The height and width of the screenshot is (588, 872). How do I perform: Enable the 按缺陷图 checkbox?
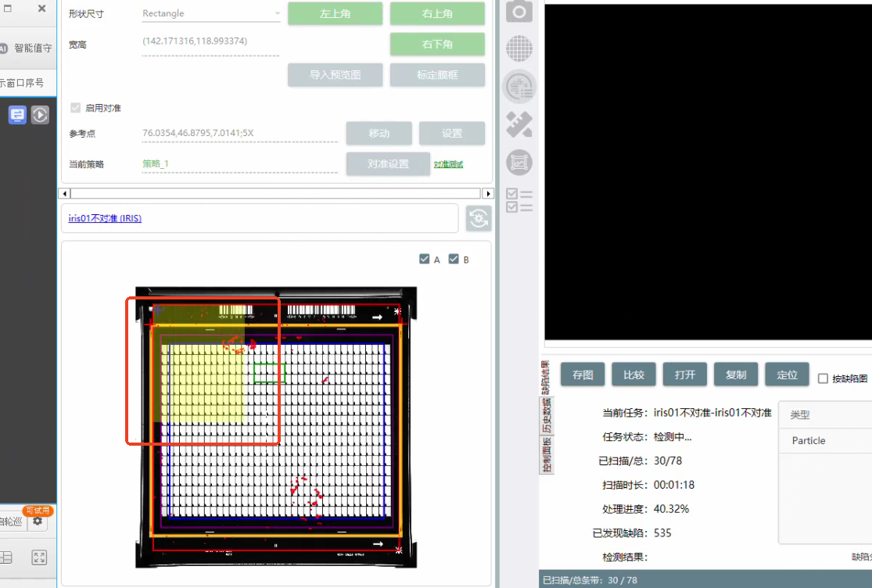[x=823, y=378]
